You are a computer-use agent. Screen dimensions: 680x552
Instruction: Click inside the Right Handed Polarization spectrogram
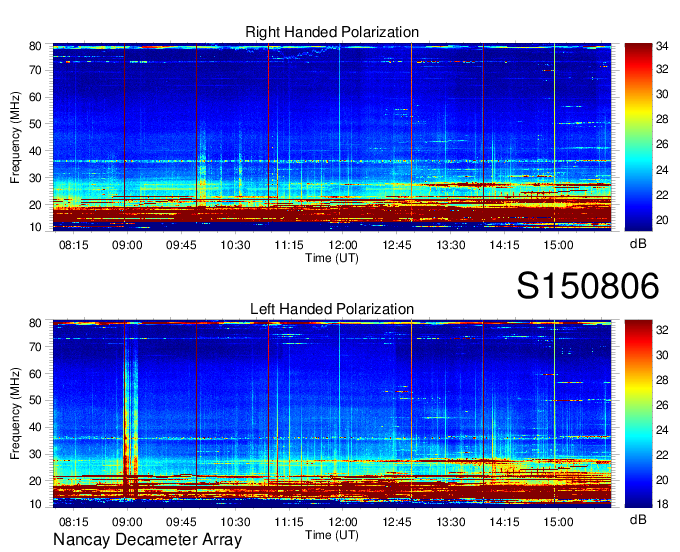click(332, 137)
